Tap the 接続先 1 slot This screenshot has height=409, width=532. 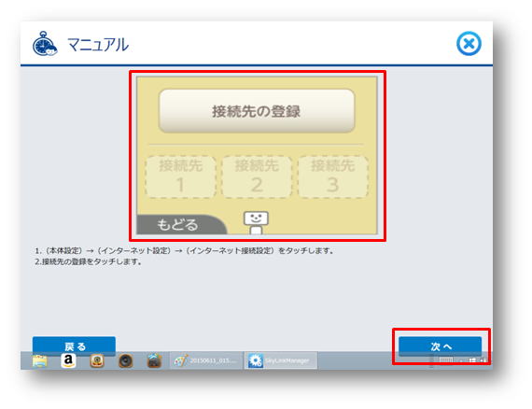pos(180,176)
